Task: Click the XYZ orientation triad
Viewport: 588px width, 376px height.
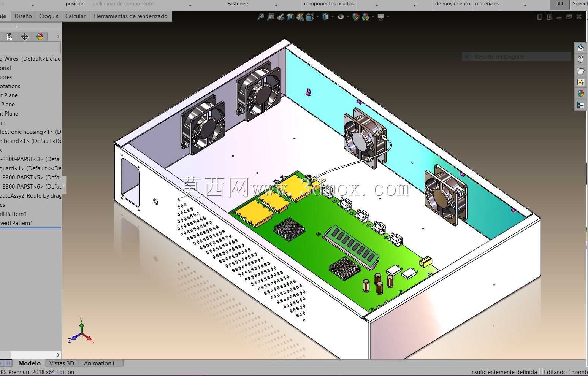Action: pyautogui.click(x=81, y=332)
